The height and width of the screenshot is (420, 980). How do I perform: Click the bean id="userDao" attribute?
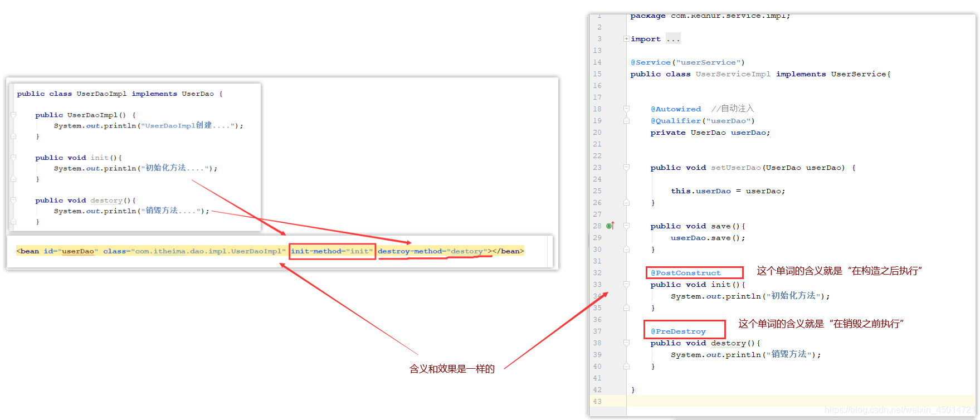coord(71,251)
